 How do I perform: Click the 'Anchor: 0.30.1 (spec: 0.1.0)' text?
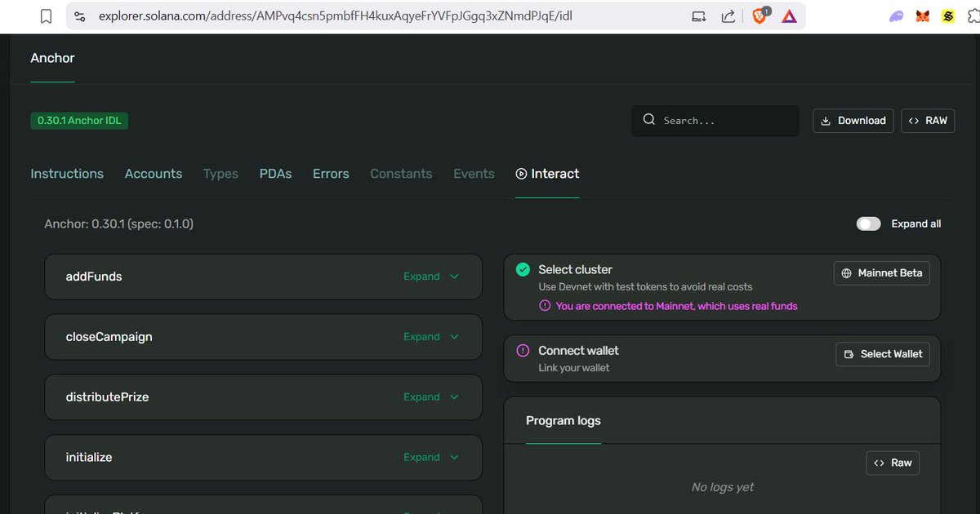point(119,224)
